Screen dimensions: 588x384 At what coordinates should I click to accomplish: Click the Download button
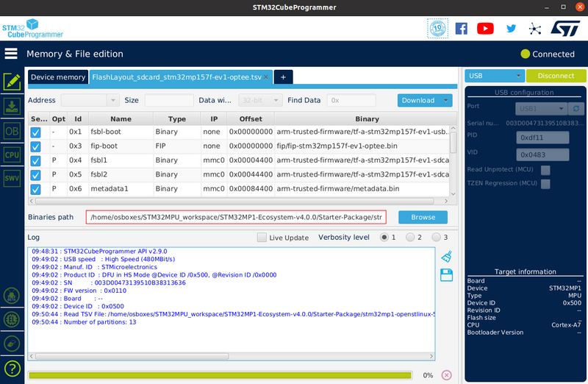418,100
